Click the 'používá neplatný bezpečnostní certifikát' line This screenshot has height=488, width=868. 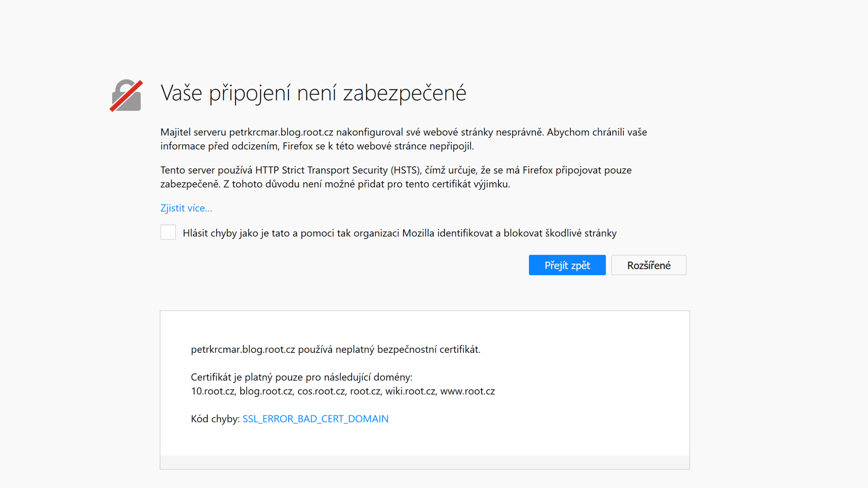tap(389, 349)
